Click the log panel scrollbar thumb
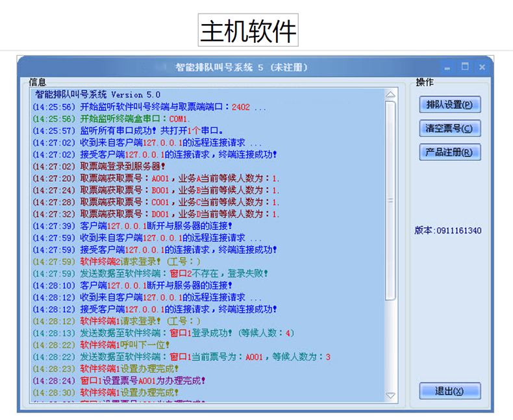The height and width of the screenshot is (420, 513). (x=390, y=201)
